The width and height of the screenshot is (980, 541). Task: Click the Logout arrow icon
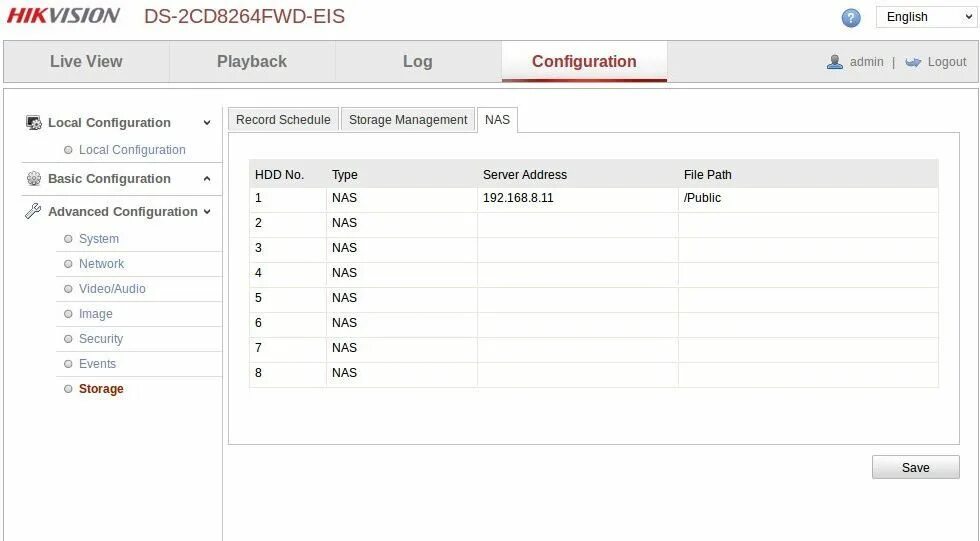tap(913, 62)
